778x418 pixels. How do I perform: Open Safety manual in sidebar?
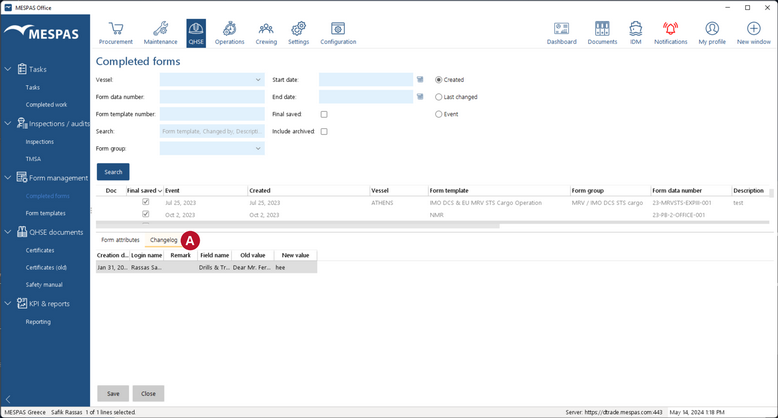tap(44, 284)
